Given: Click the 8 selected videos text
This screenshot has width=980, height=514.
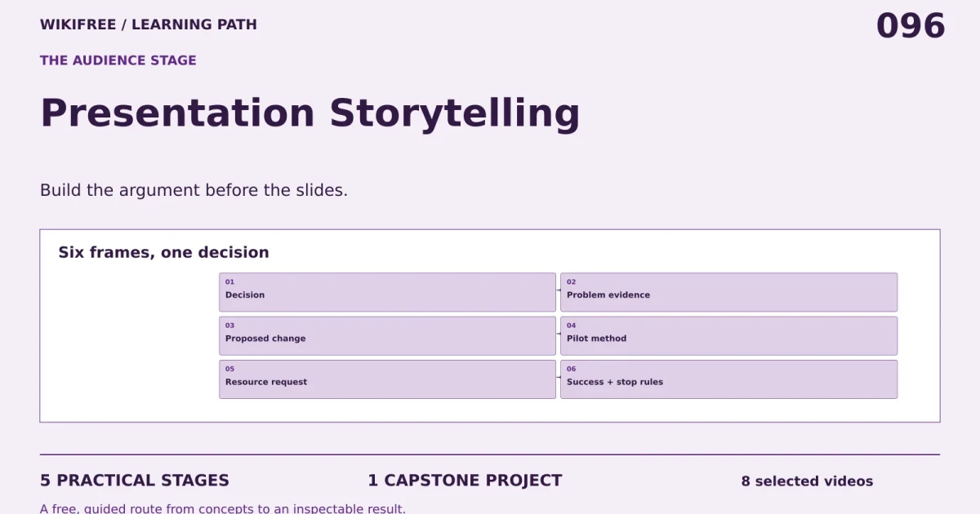Looking at the screenshot, I should tap(807, 481).
